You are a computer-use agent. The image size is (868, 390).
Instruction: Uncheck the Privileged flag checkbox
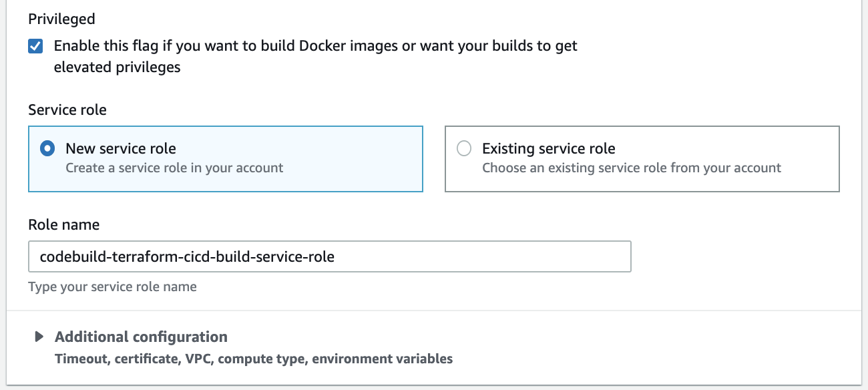35,47
